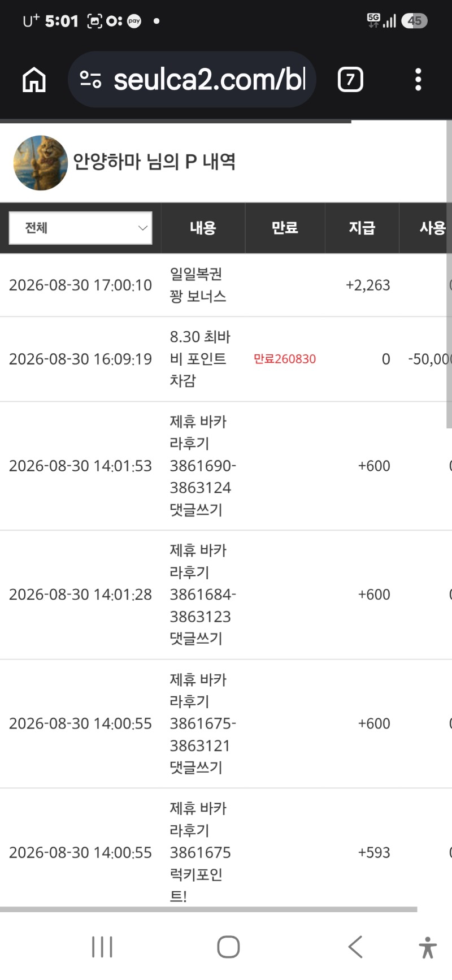Click the dropdown chevron beside 전체

point(142,228)
